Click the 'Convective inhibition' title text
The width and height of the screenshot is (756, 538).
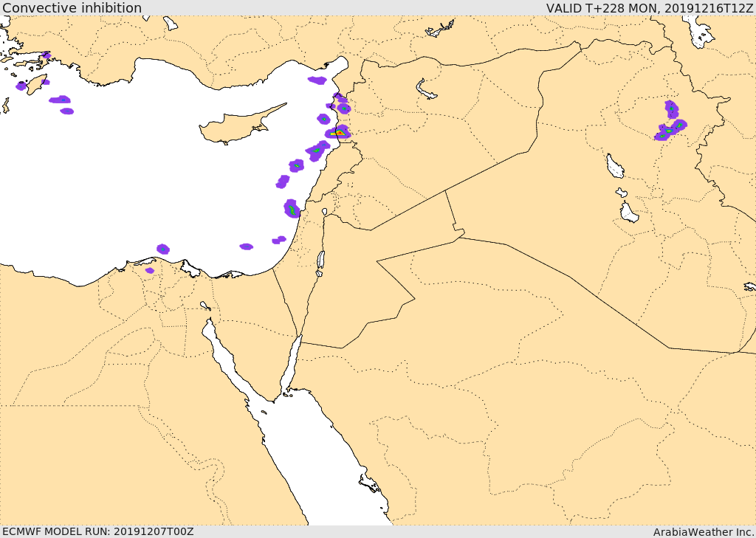[72, 7]
